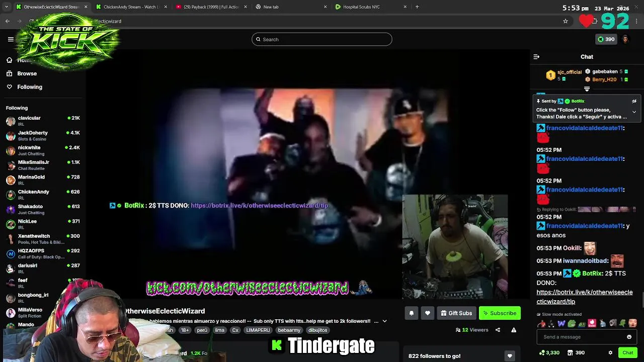Toggle stream notifications bell
This screenshot has height=362, width=644.
click(x=411, y=313)
